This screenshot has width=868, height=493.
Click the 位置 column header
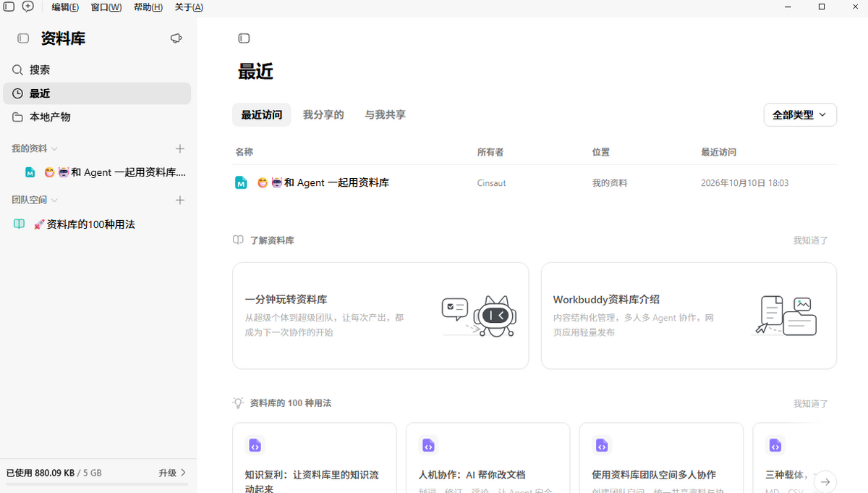601,152
